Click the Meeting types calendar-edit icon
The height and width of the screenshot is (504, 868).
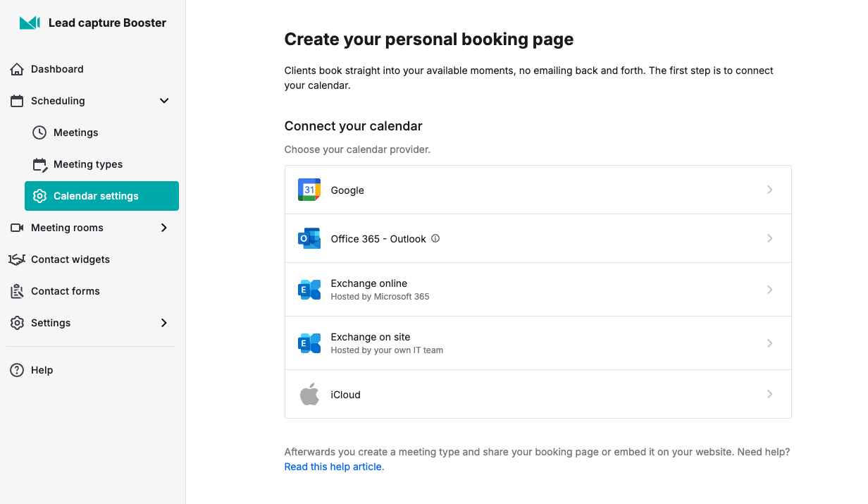tap(40, 164)
